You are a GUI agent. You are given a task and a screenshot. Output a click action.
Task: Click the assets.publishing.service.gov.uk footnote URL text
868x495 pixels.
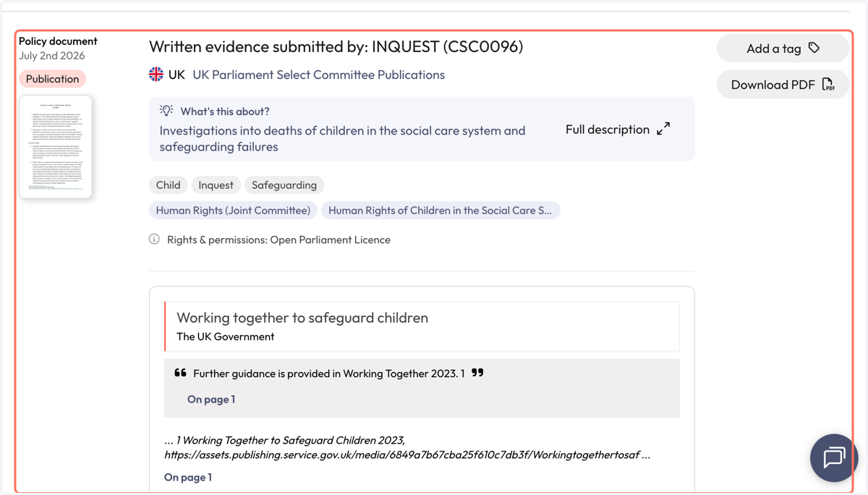pos(407,455)
